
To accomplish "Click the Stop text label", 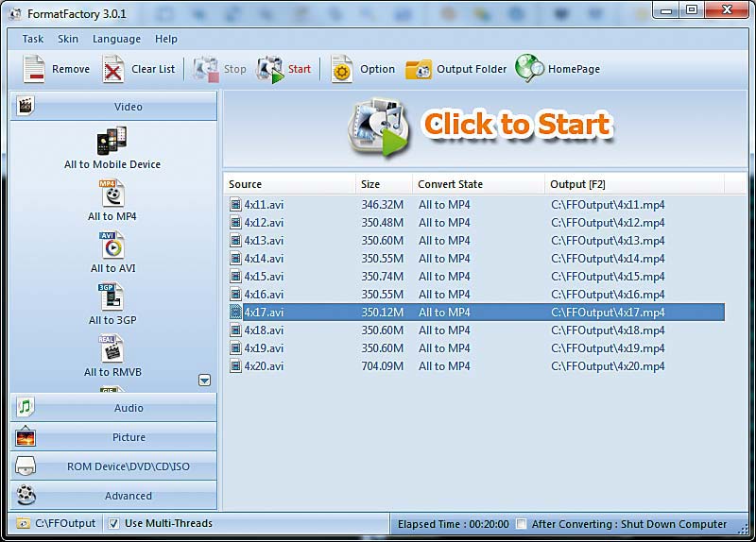I will [234, 69].
